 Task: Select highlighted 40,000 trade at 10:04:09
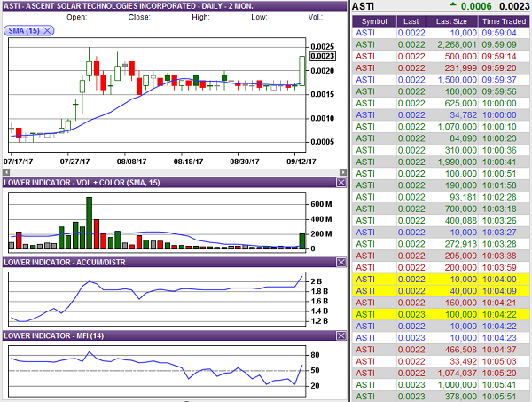441,291
